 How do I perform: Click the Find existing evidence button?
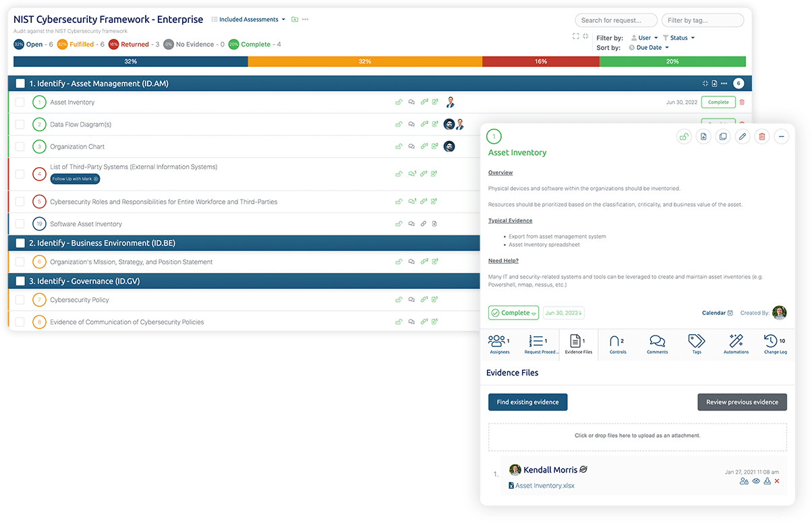(528, 402)
